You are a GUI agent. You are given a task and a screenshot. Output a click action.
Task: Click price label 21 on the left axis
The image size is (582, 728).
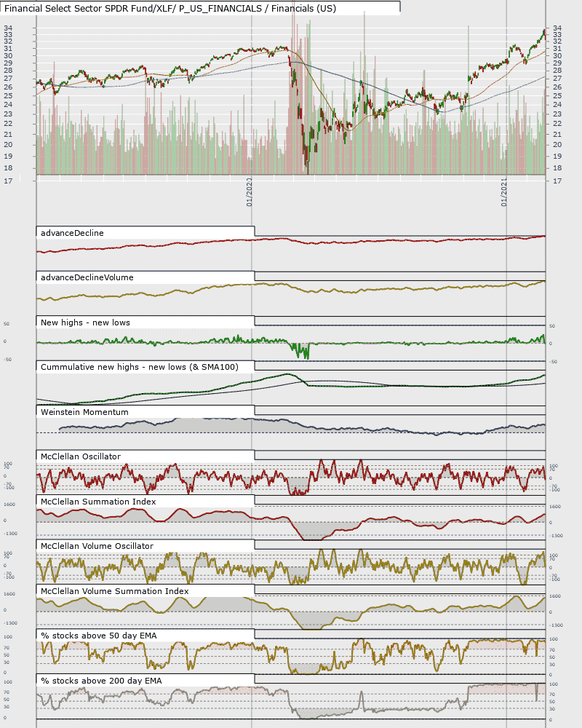click(x=8, y=134)
